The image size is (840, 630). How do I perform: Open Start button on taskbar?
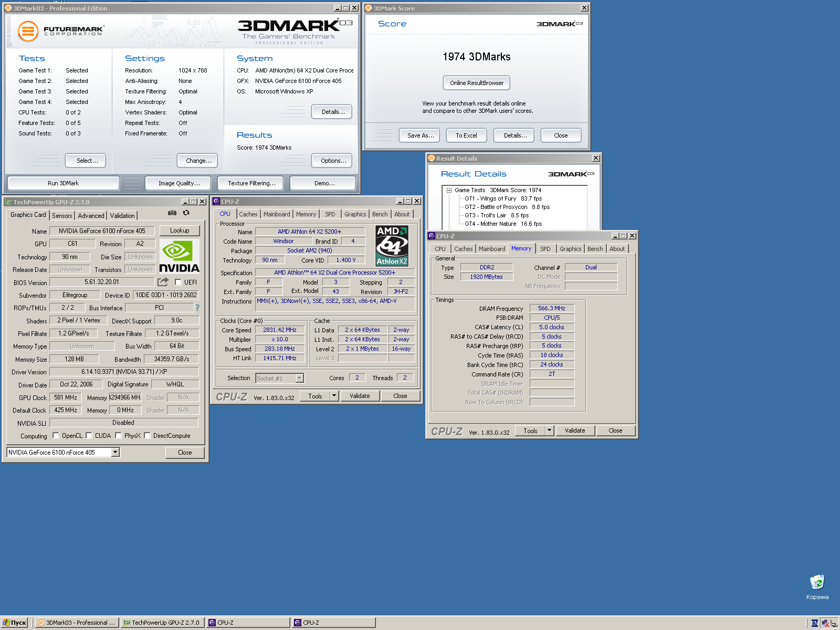(x=14, y=623)
